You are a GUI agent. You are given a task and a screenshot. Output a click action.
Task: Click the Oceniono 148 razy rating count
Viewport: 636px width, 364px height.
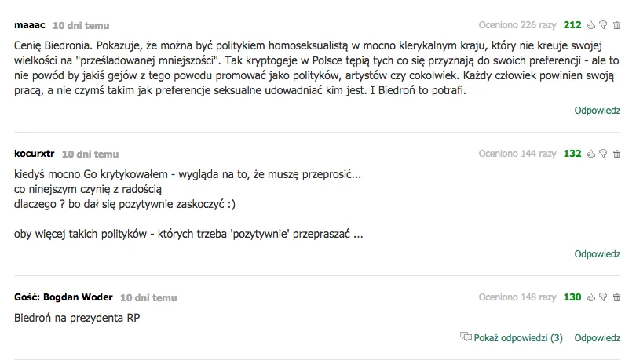pyautogui.click(x=517, y=297)
